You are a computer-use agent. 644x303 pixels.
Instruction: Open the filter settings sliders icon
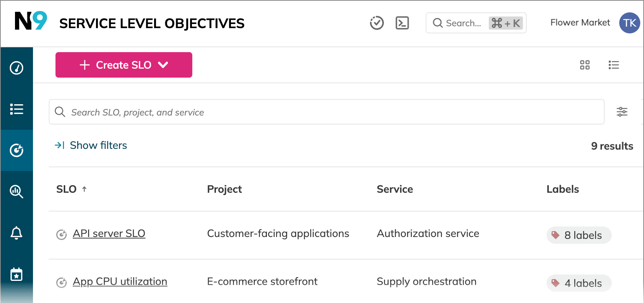pos(622,112)
